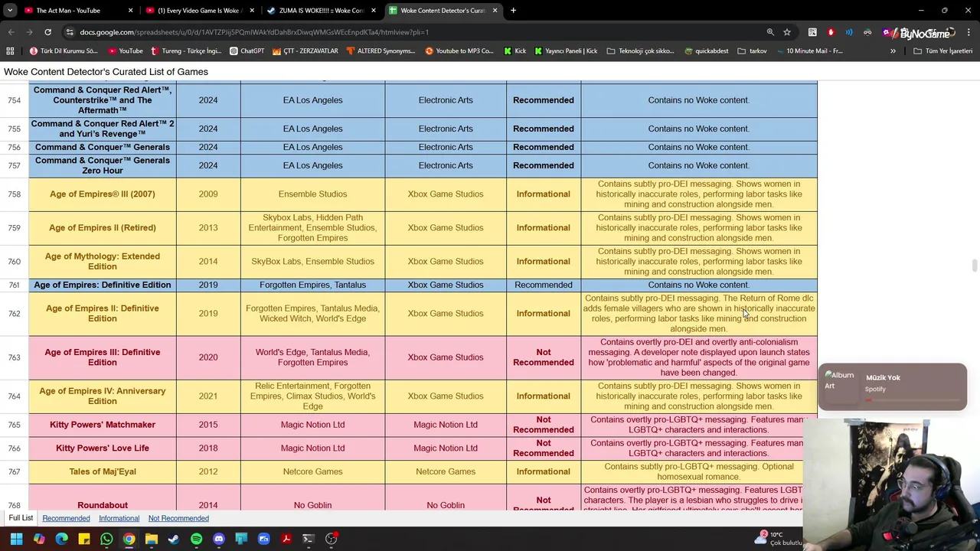Go back with the browser back arrow
980x551 pixels.
click(x=11, y=32)
